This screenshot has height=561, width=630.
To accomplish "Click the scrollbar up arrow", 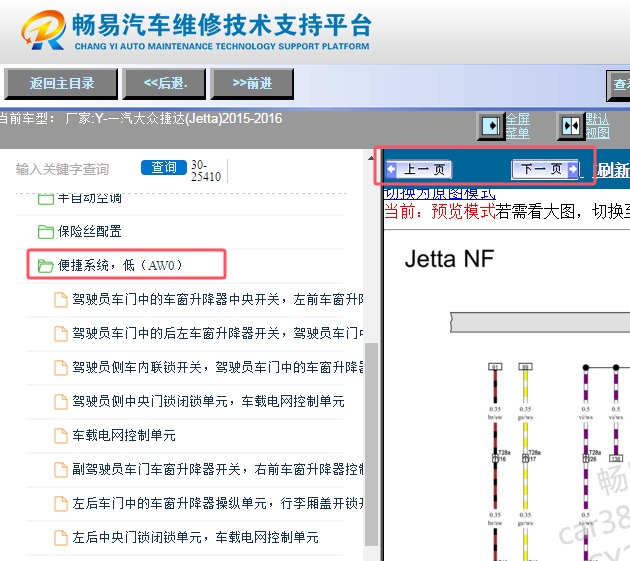I will 371,158.
